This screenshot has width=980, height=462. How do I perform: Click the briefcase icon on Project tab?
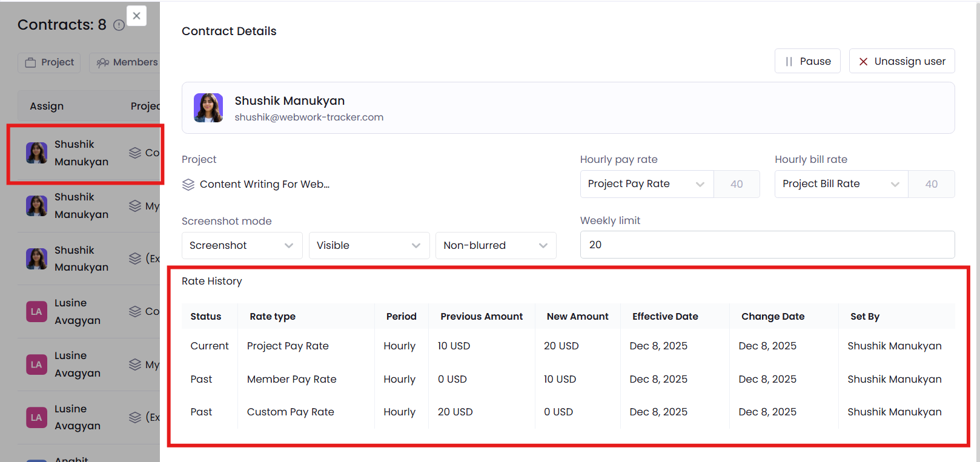(x=31, y=62)
